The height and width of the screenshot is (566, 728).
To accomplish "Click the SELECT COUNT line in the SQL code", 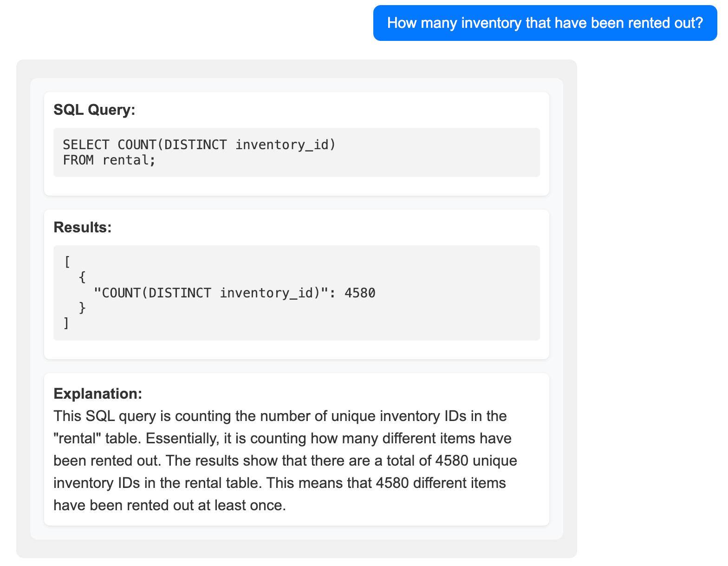I will tap(199, 145).
